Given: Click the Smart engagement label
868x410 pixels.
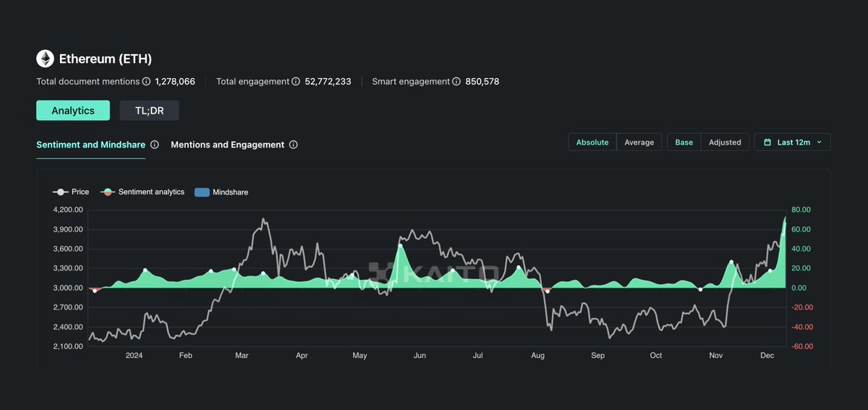Looking at the screenshot, I should (411, 82).
